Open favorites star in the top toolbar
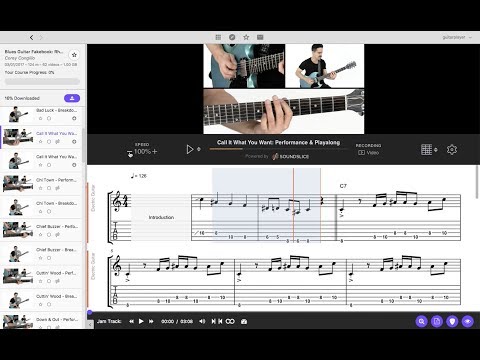The height and width of the screenshot is (360, 480). tap(246, 37)
